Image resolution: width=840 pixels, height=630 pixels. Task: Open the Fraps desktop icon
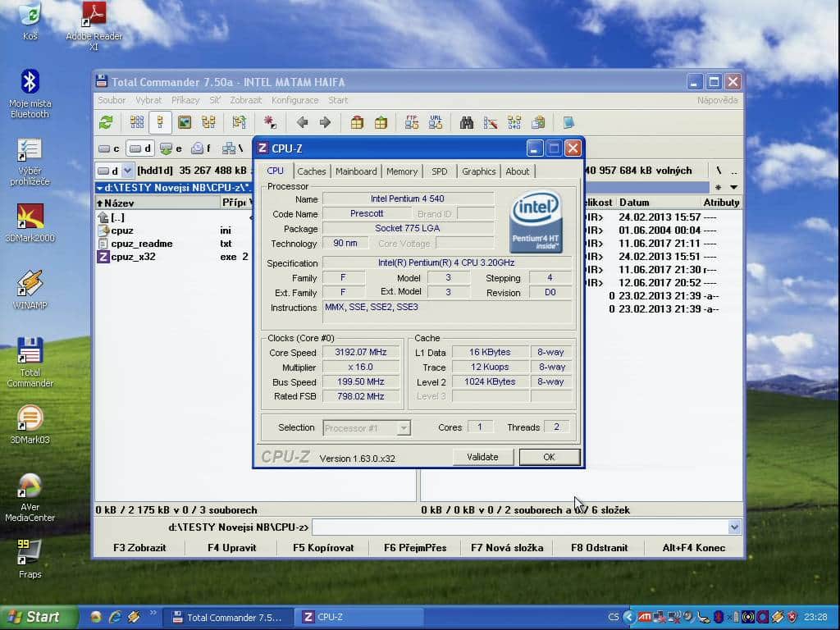(30, 559)
